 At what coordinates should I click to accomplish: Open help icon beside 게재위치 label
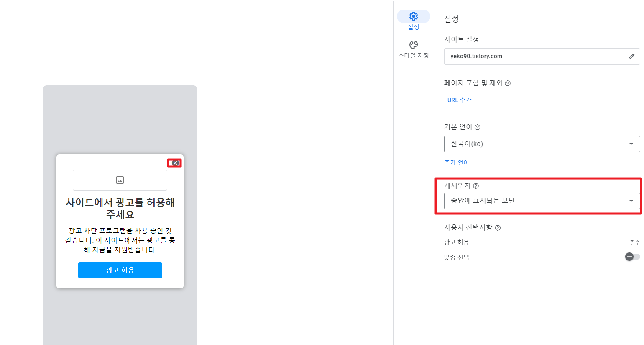477,185
